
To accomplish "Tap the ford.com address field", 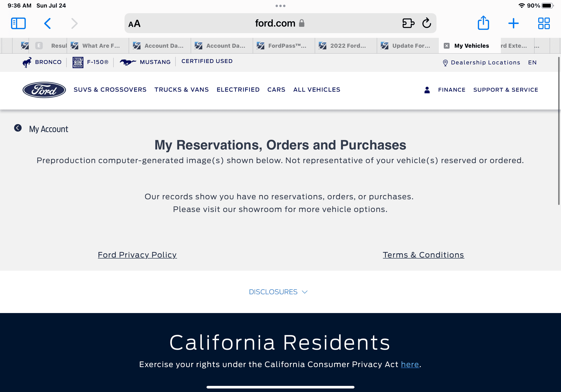I will tap(275, 24).
